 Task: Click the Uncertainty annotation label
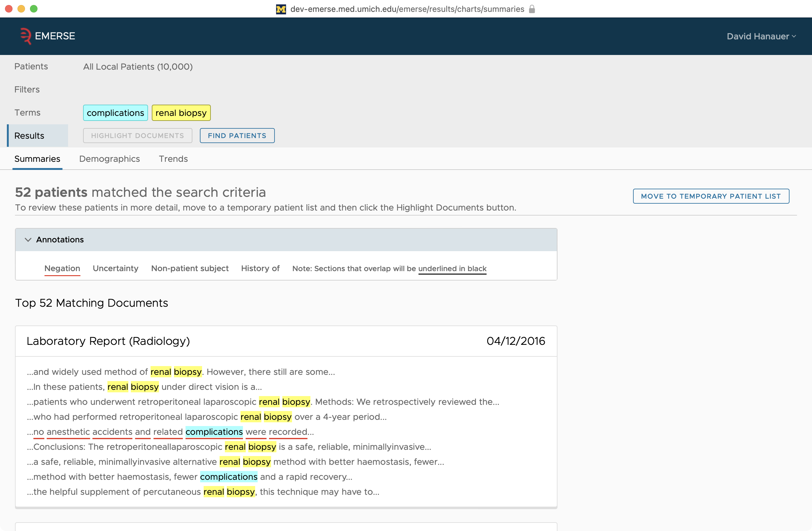coord(116,268)
